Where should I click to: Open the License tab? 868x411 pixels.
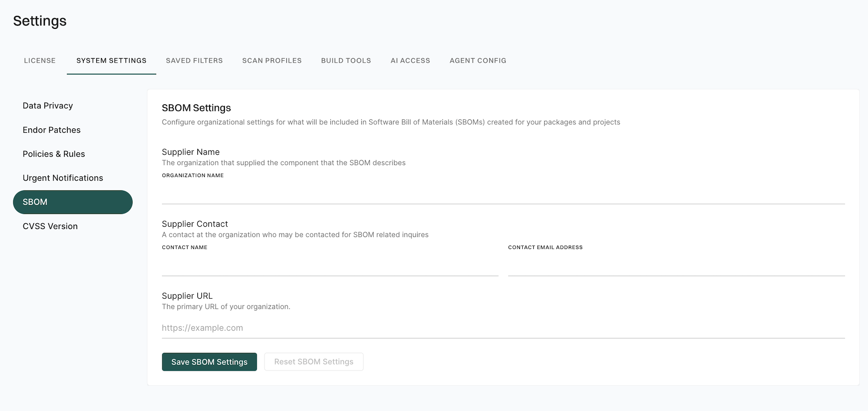pyautogui.click(x=40, y=61)
